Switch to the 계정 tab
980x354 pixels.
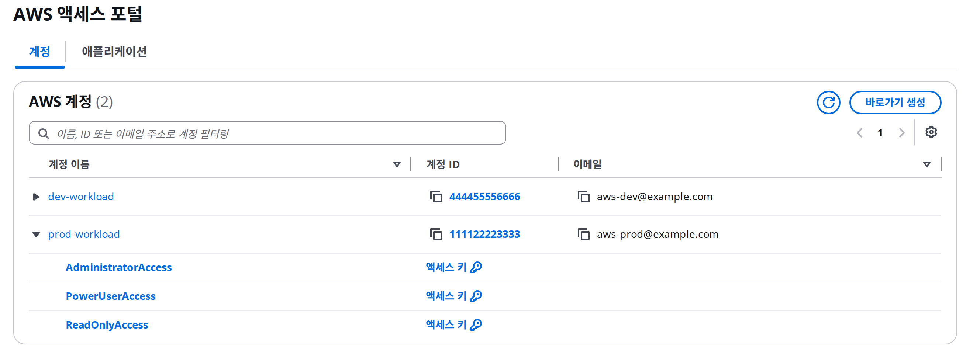click(x=39, y=51)
